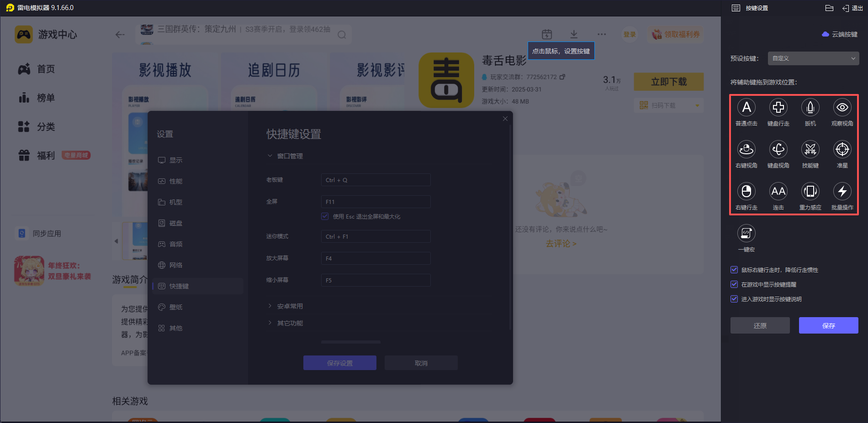Open the 磁盘 settings tab
Viewport: 868px width, 423px height.
point(198,223)
